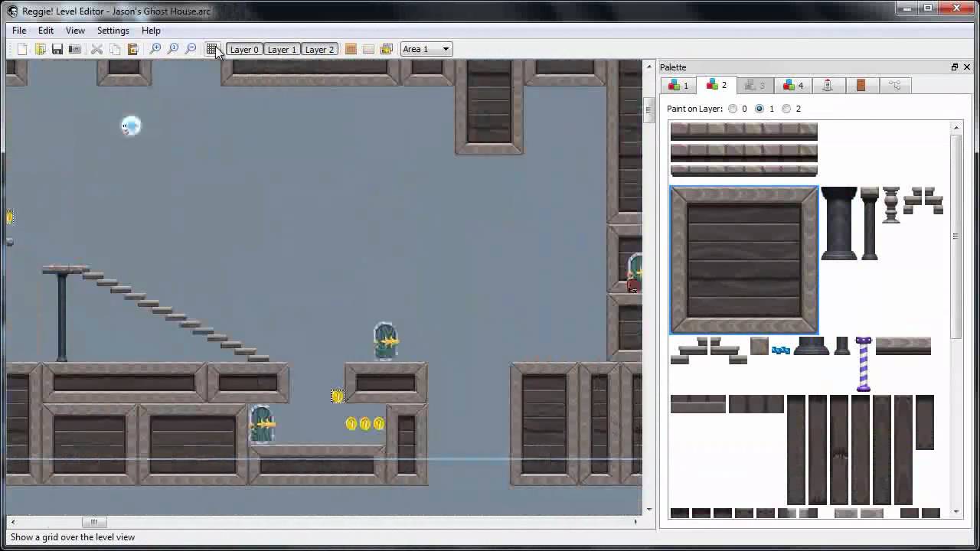Open the Help menu
980x551 pixels.
151,31
